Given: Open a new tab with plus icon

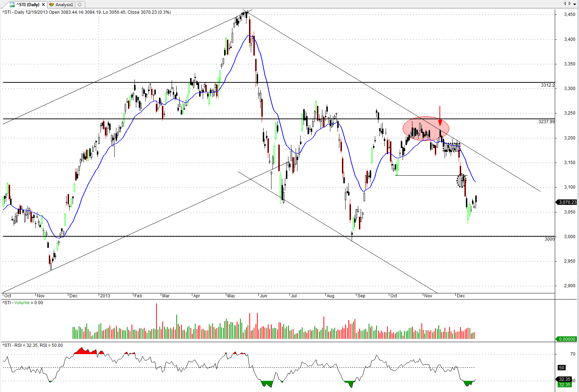Looking at the screenshot, I should click(x=80, y=5).
